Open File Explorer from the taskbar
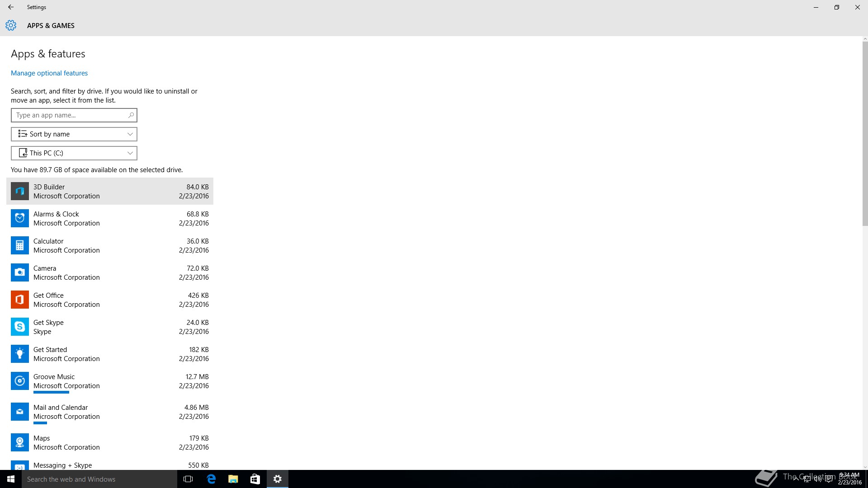 (x=233, y=479)
